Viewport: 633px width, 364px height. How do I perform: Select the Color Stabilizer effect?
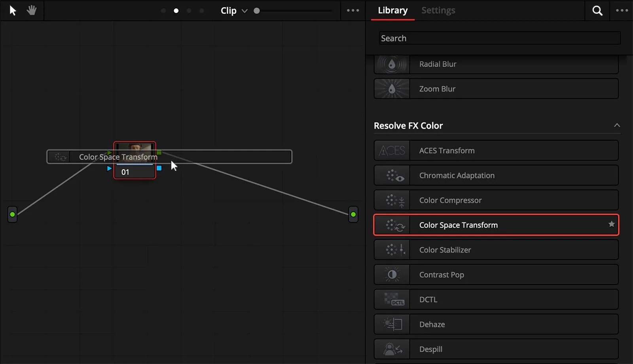coord(496,250)
